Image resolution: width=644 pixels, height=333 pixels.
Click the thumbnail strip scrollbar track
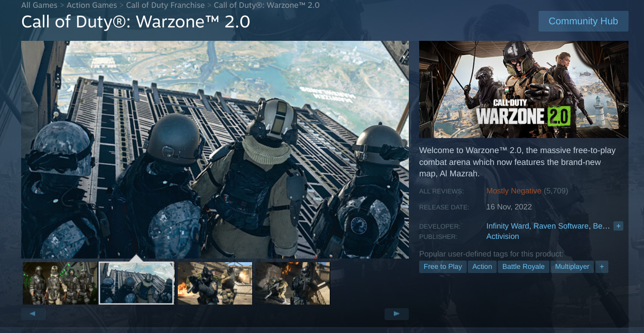215,314
